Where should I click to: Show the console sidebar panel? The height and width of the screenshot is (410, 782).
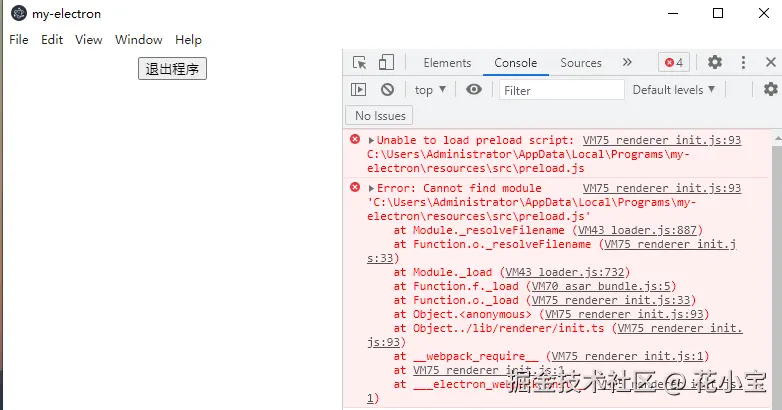click(359, 90)
